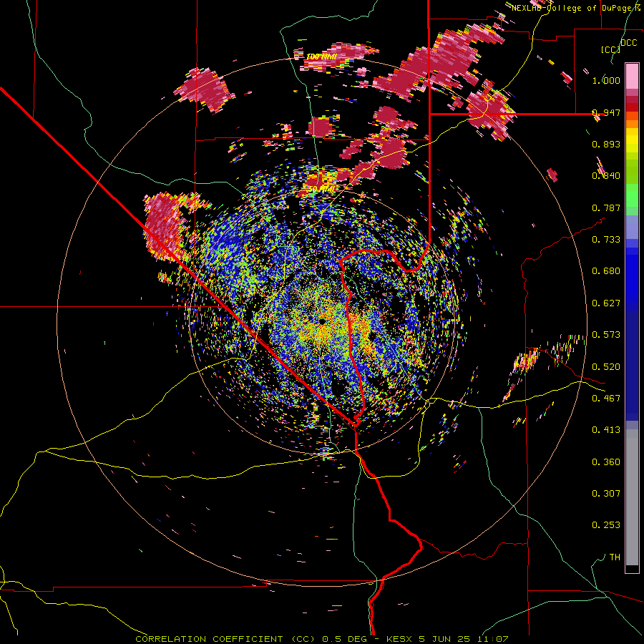Pick the gray low-value segment of the color bar
This screenshot has width=644, height=644.
point(632,497)
